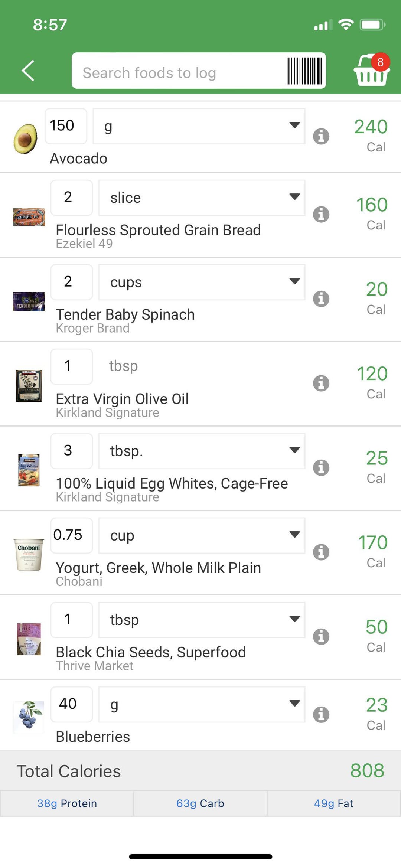Screen dimensions: 401x868
Task: Tap the 38g Protein macro cell
Action: coord(67,803)
